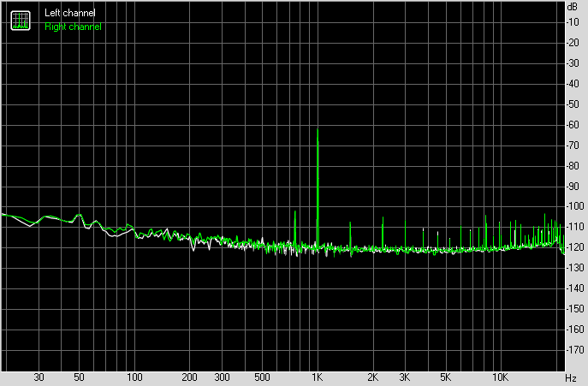Click the 200 frequency axis label

tap(189, 377)
